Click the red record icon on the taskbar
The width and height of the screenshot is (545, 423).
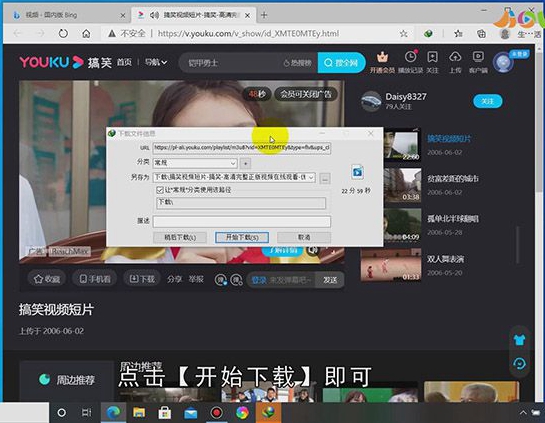pos(216,413)
